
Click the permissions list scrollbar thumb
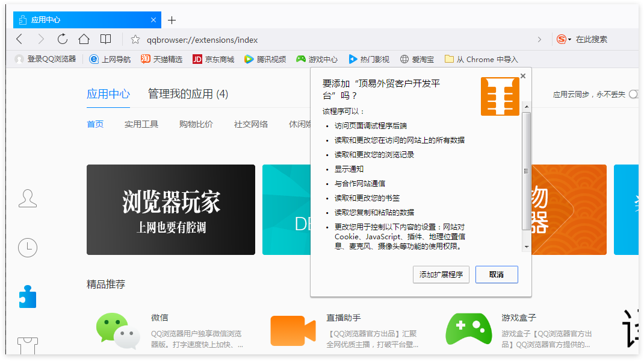click(x=526, y=171)
